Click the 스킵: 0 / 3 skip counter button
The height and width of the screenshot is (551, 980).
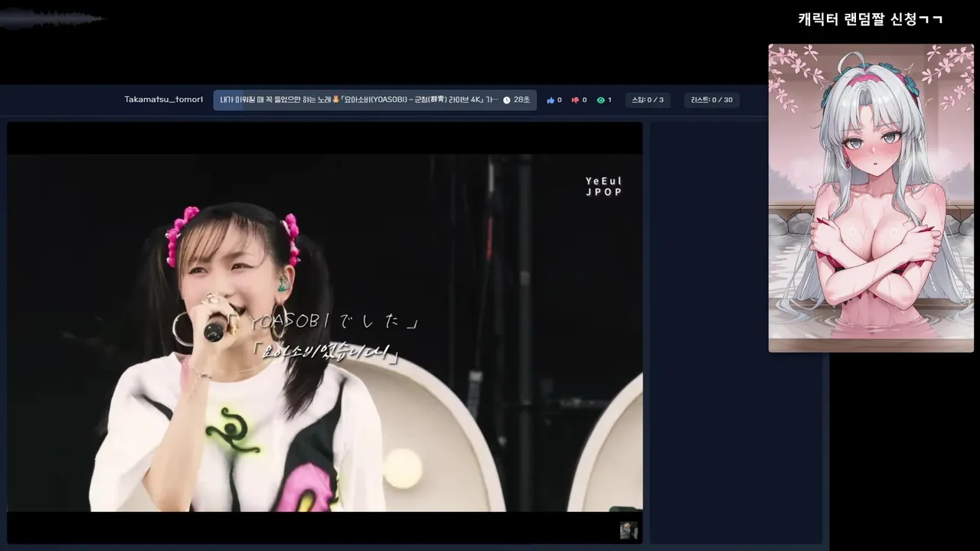pyautogui.click(x=648, y=100)
